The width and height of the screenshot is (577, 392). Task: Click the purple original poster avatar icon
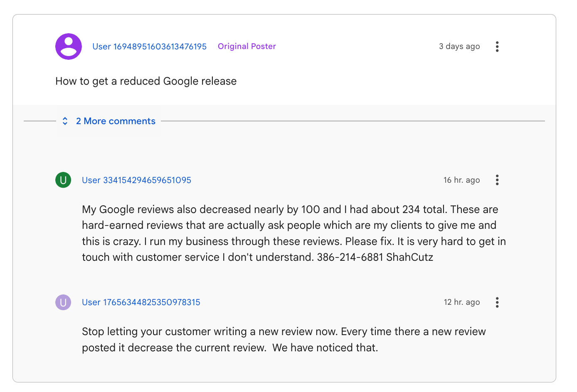tap(69, 47)
